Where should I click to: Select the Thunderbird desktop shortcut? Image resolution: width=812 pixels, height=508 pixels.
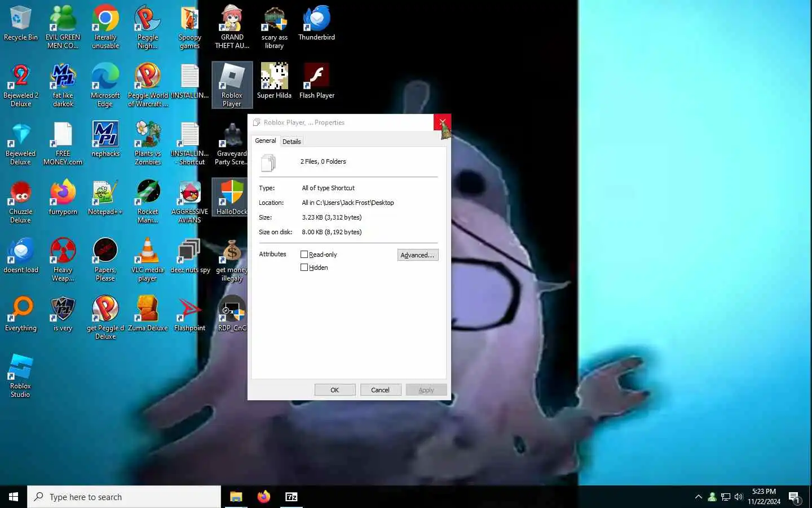316,24
